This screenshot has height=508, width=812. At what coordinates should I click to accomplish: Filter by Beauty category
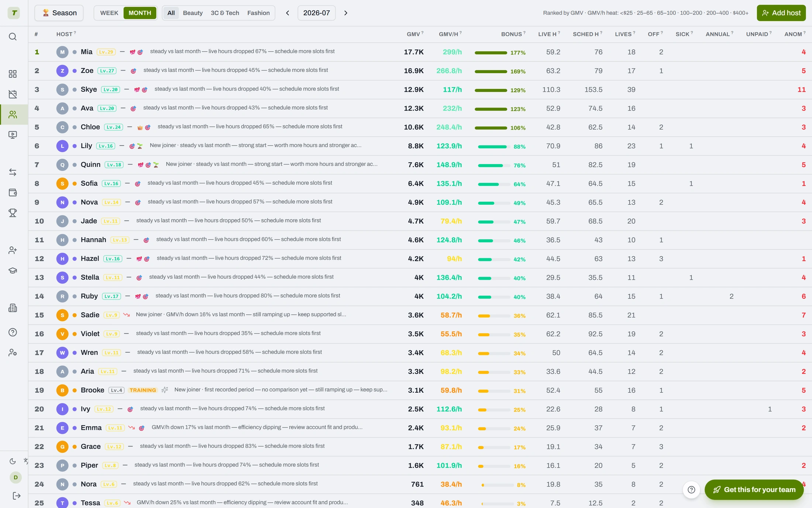coord(193,13)
